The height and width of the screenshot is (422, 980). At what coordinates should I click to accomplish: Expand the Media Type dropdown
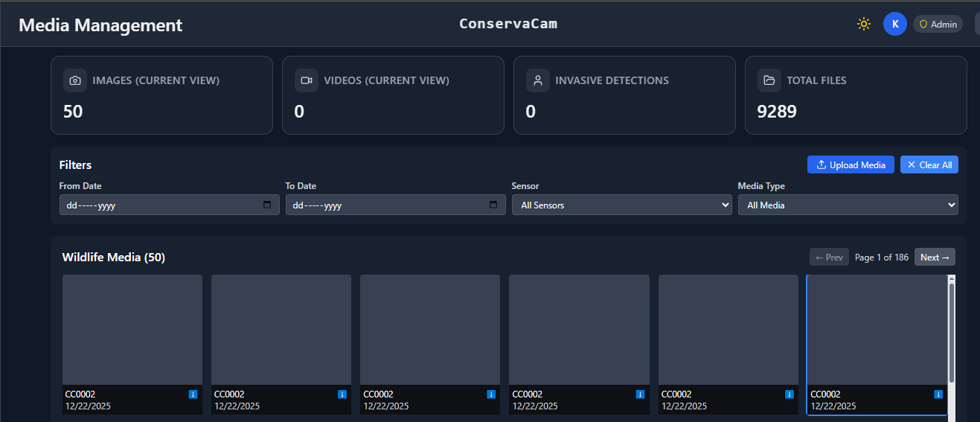pyautogui.click(x=848, y=205)
